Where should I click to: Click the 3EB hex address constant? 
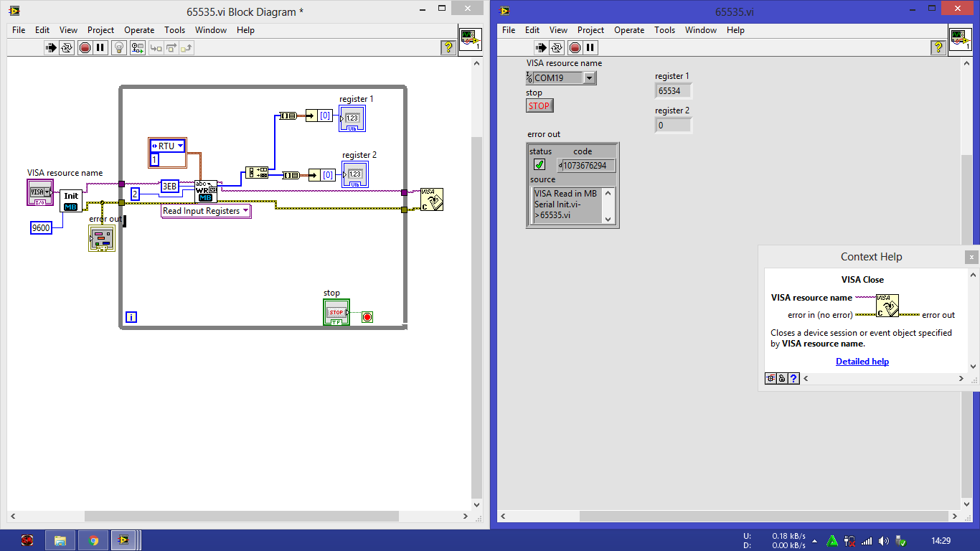[169, 186]
